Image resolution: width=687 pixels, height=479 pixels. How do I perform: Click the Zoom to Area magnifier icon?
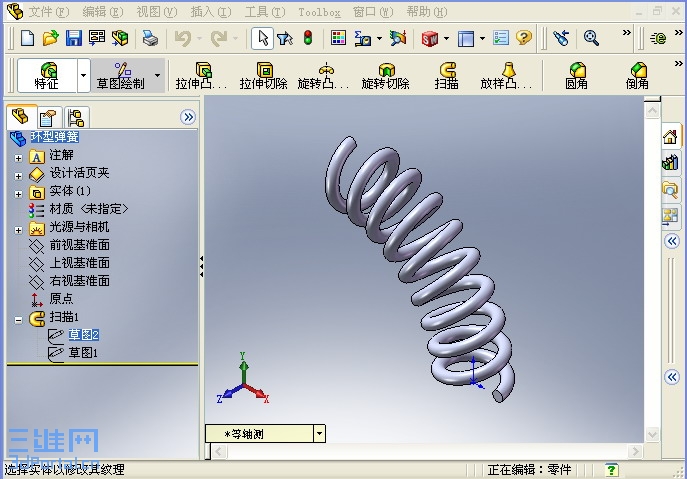click(591, 38)
